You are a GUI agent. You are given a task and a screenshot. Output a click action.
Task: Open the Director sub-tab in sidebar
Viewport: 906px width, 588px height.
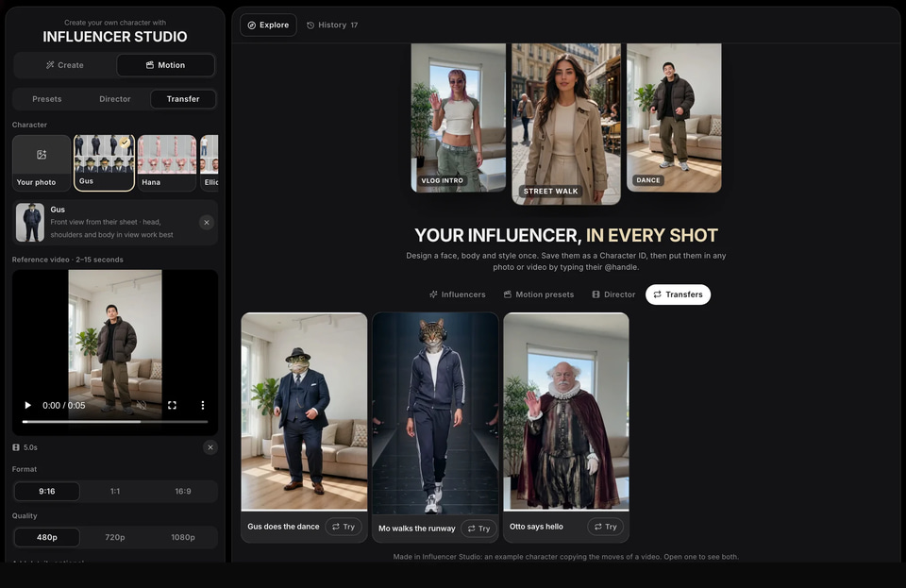[115, 99]
